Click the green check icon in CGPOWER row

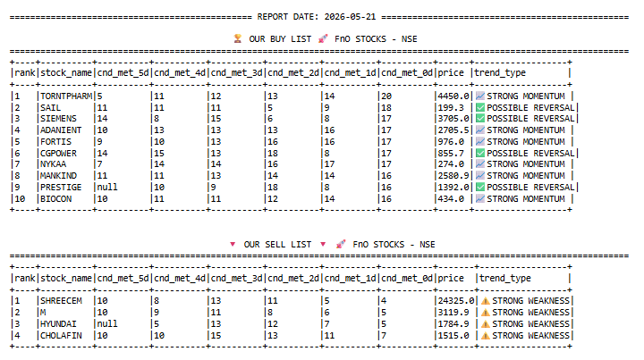480,153
